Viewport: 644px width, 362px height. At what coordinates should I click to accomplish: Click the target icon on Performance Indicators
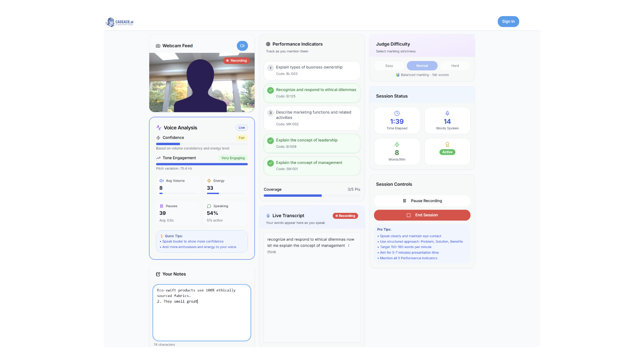268,44
